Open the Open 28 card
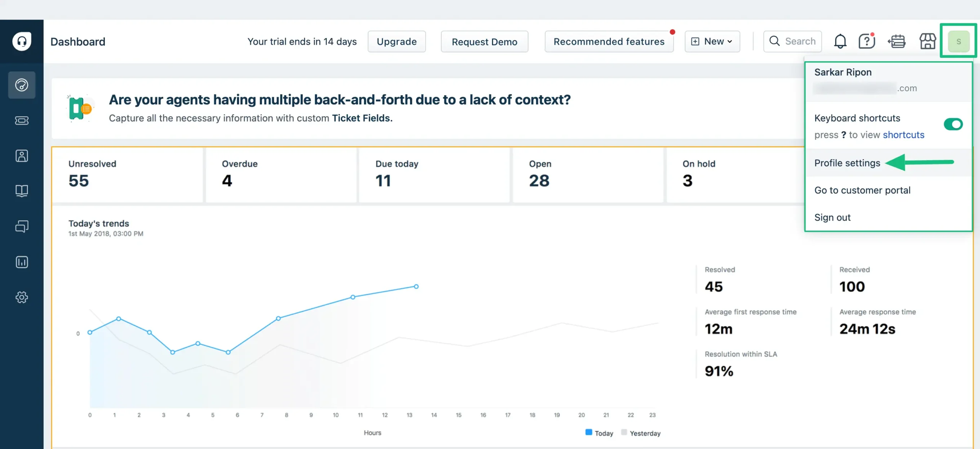 click(x=588, y=175)
